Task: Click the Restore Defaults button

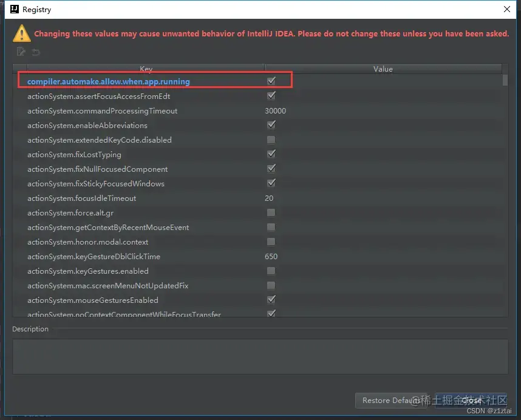Action: (391, 401)
